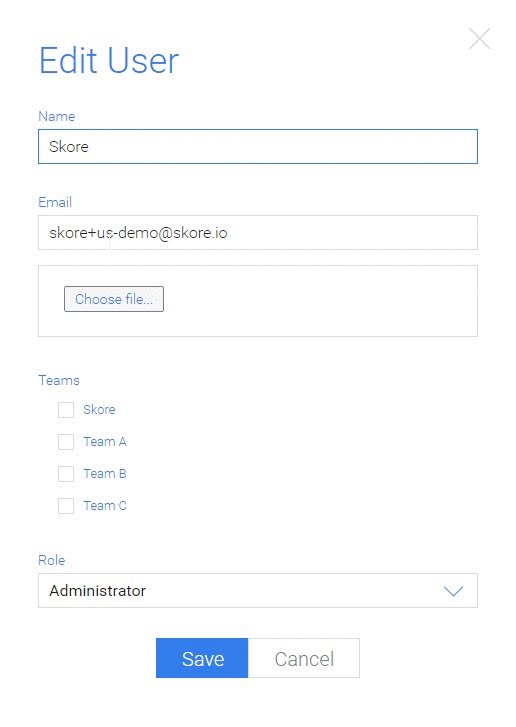The height and width of the screenshot is (727, 516).
Task: Cancel editing the user
Action: pyautogui.click(x=304, y=658)
